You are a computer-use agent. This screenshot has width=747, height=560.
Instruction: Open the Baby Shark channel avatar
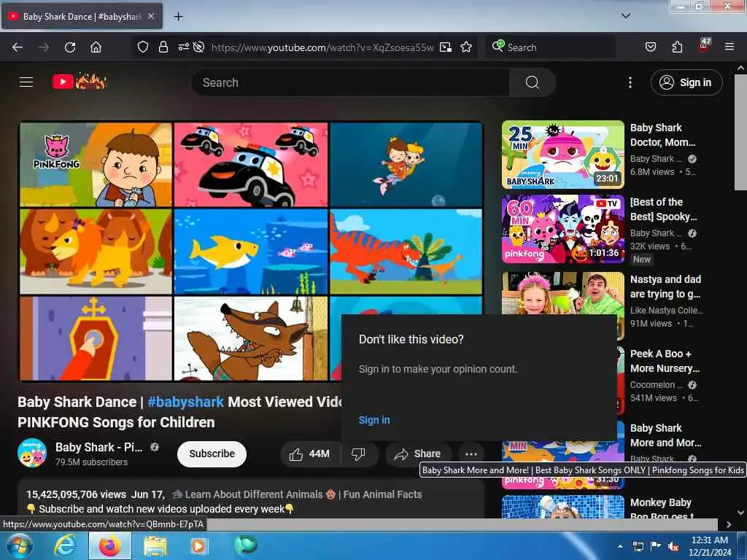[x=32, y=453]
